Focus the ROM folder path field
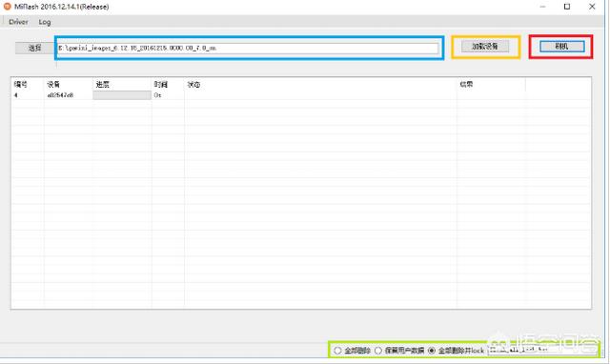 [x=248, y=48]
